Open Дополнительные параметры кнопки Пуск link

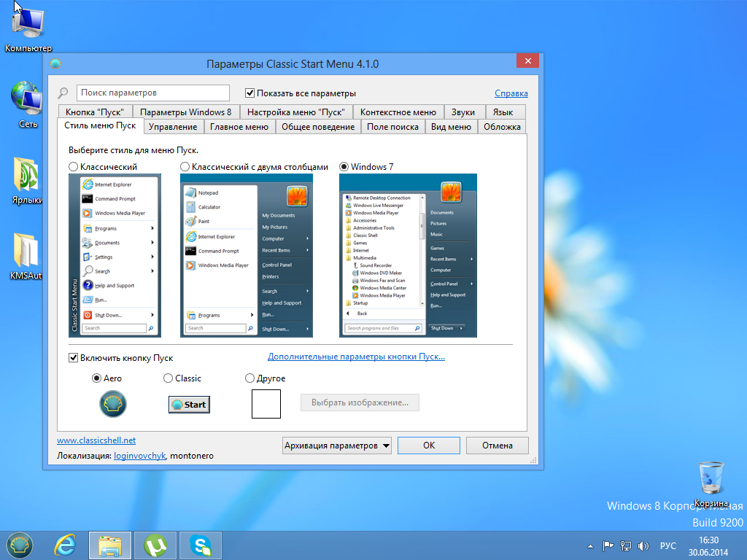pyautogui.click(x=356, y=356)
